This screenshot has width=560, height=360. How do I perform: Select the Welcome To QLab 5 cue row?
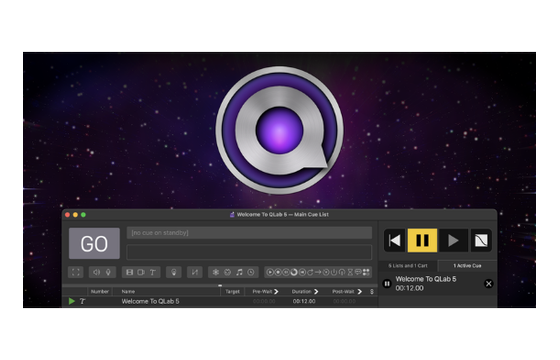point(220,301)
